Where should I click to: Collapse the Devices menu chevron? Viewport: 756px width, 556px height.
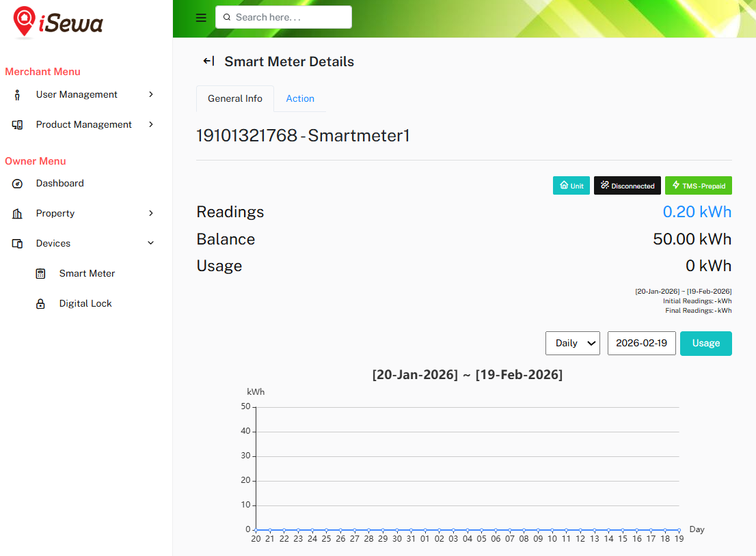tap(151, 244)
